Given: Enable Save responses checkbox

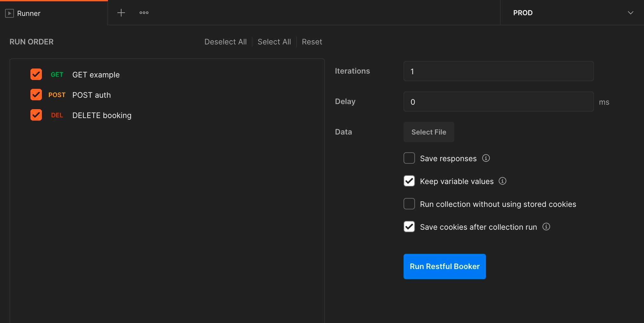Looking at the screenshot, I should click(409, 158).
